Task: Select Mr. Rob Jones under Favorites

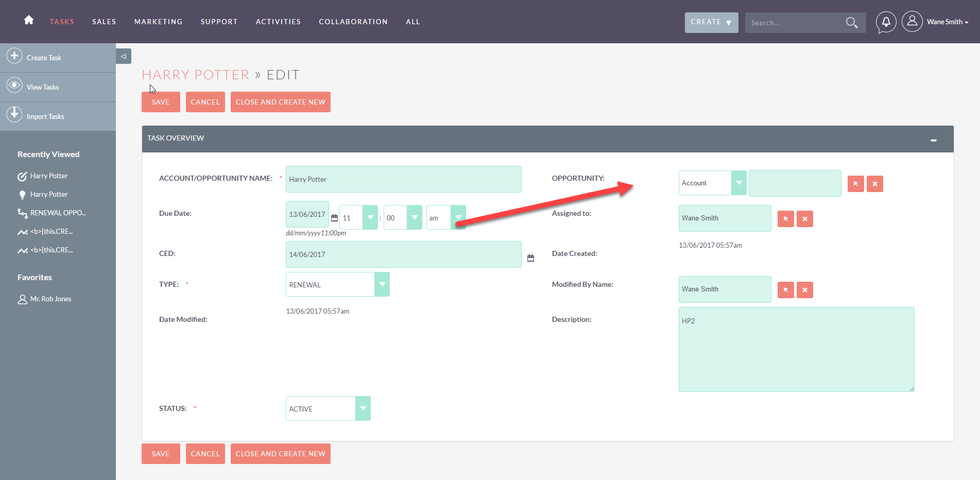Action: [x=50, y=298]
